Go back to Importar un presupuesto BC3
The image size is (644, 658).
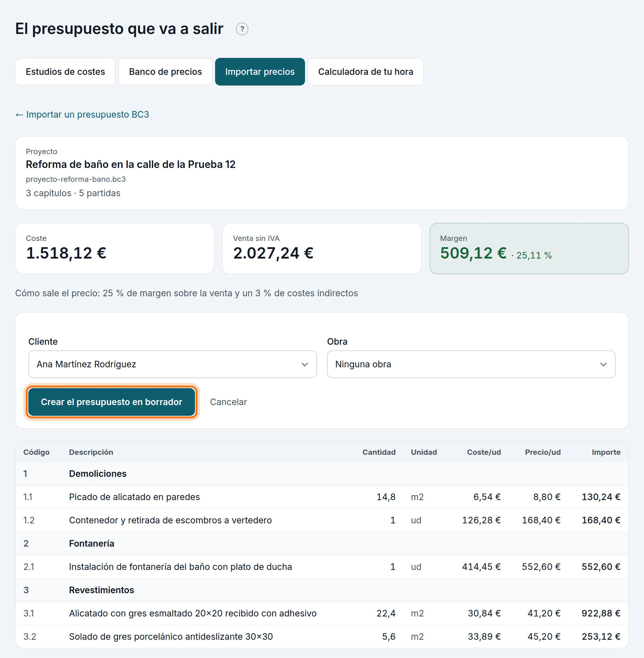[x=82, y=114]
